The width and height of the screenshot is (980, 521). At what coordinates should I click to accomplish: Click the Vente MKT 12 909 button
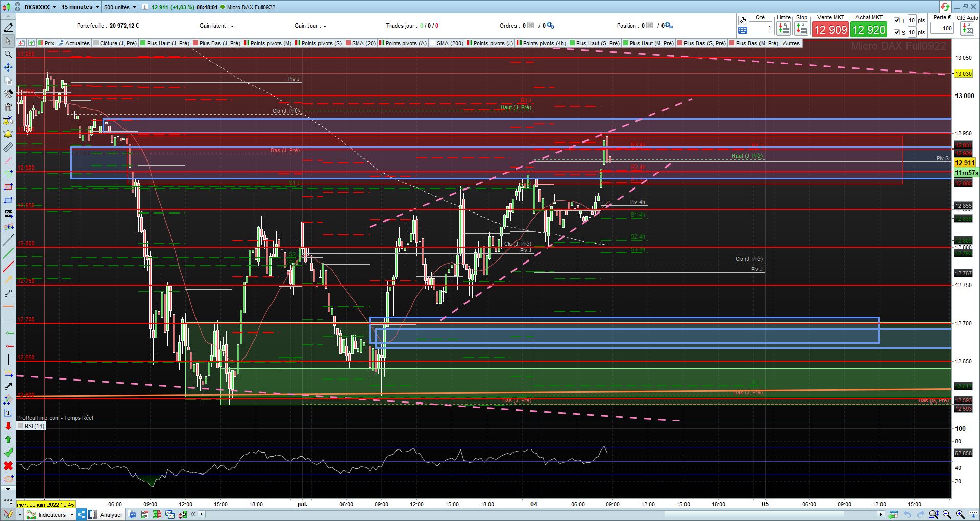830,30
